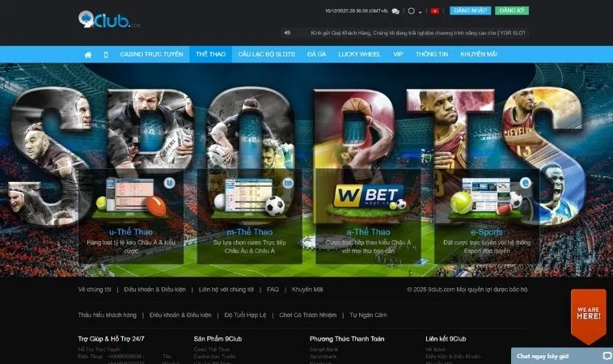Click the Đăng Ký register button
Viewport: 613px width, 364px height.
tap(511, 11)
